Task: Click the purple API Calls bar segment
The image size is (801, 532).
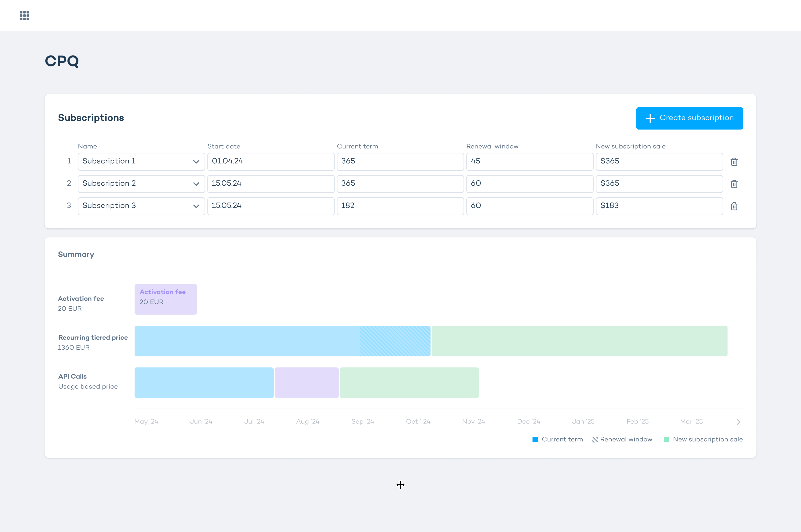Action: pyautogui.click(x=306, y=383)
